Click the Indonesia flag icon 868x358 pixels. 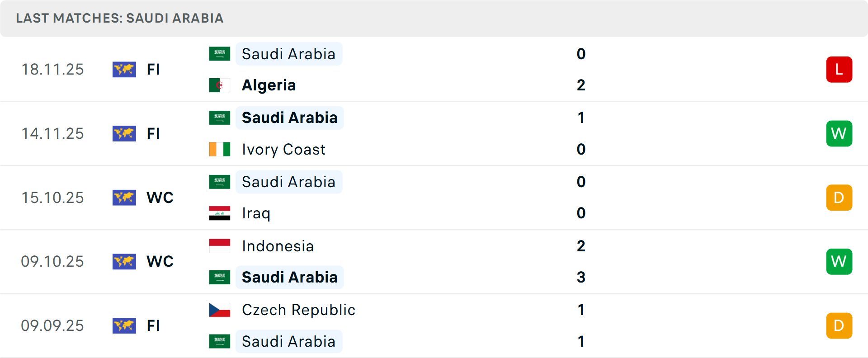point(220,246)
